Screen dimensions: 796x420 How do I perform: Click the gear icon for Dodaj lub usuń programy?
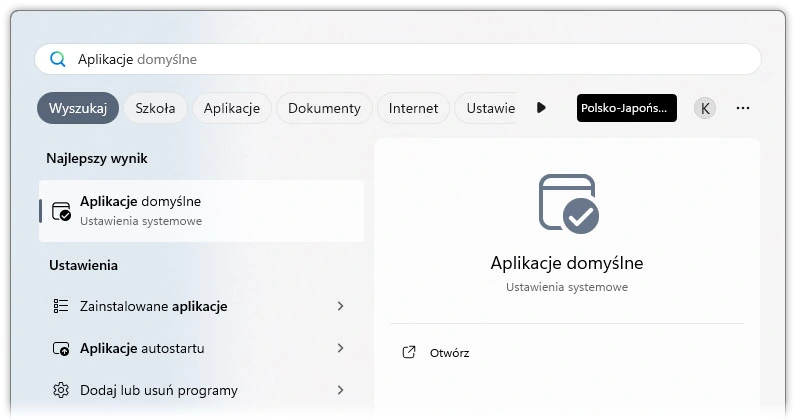(61, 390)
